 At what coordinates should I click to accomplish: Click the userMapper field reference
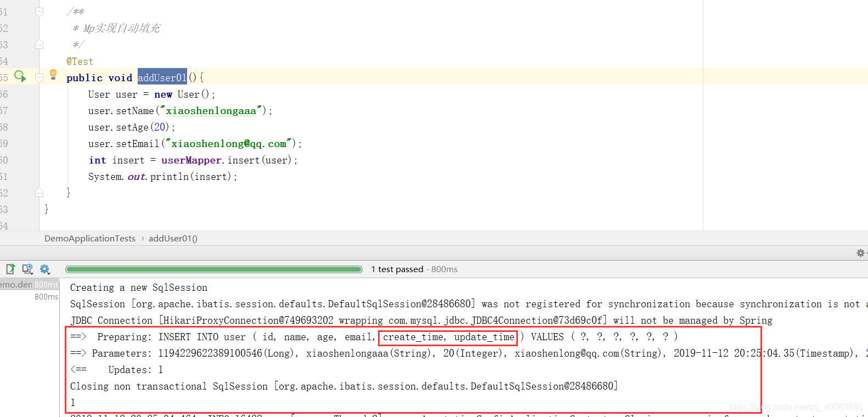[191, 160]
